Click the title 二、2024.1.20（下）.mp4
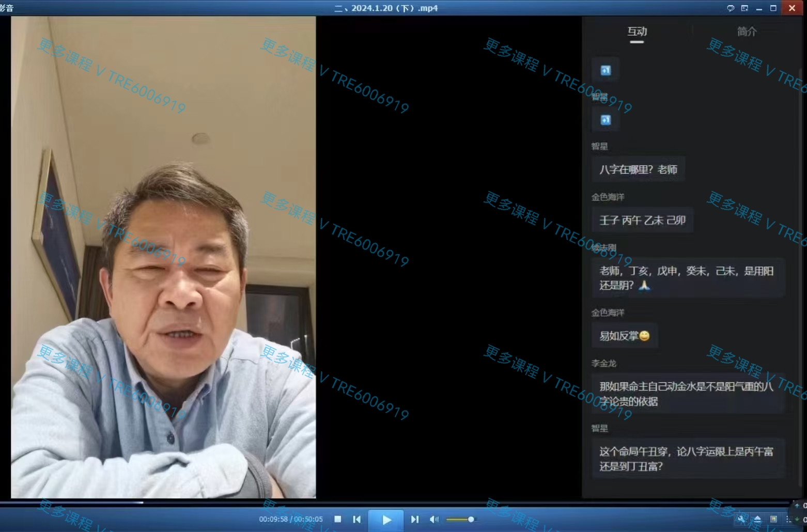The image size is (807, 532). click(386, 8)
